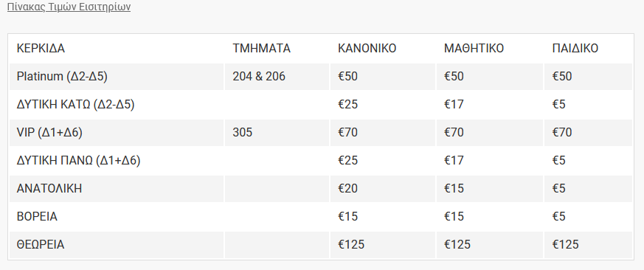The width and height of the screenshot is (644, 270).
Task: Click the 305 section cell
Action: pos(242,132)
